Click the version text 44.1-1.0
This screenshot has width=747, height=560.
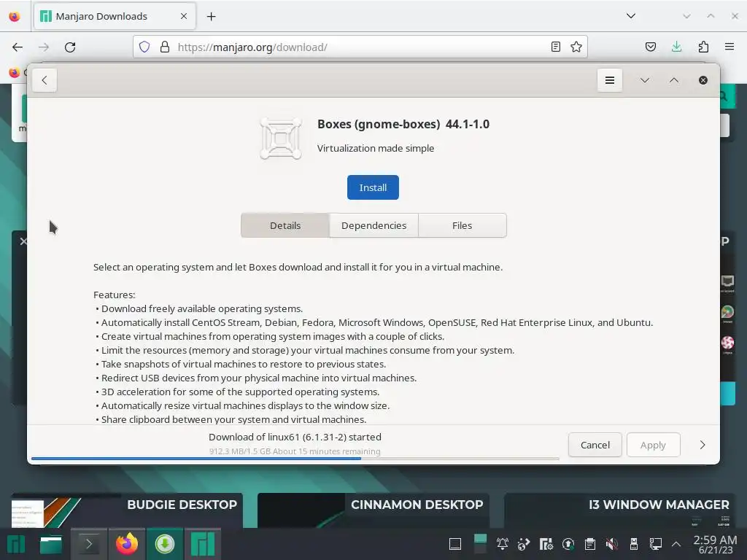468,124
